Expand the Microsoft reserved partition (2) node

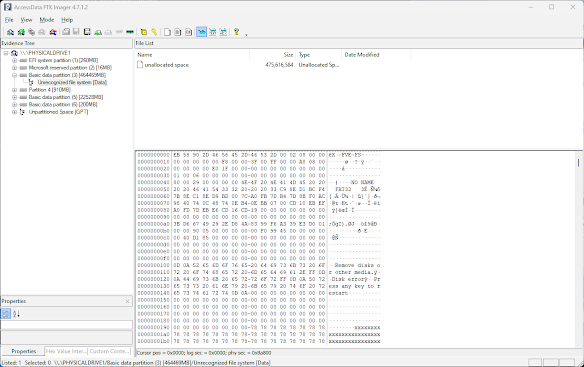(x=14, y=68)
